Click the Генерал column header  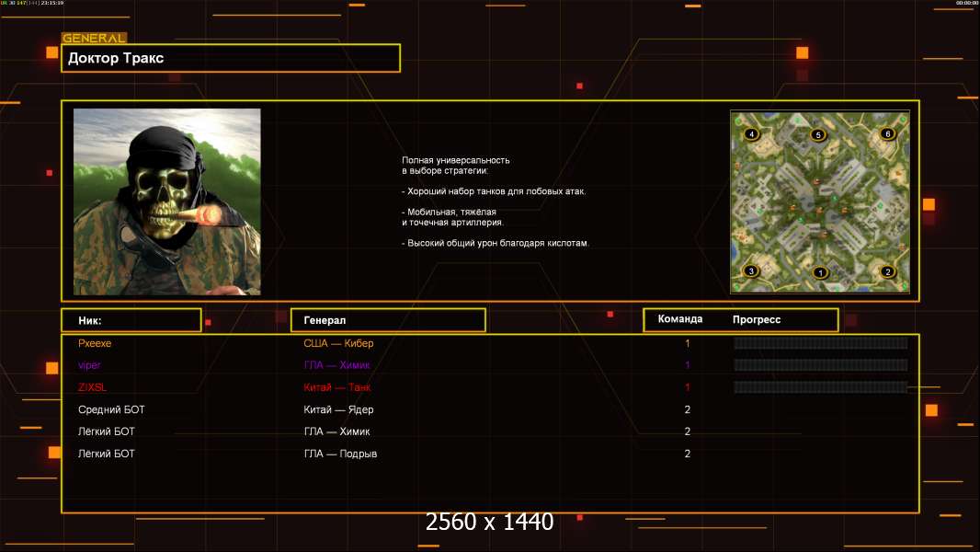(387, 320)
